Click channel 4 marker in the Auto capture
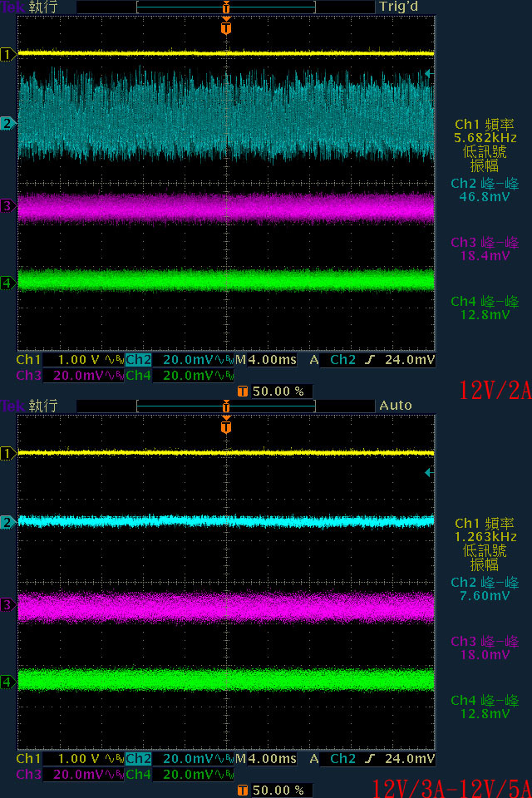Image resolution: width=532 pixels, height=798 pixels. [x=8, y=682]
